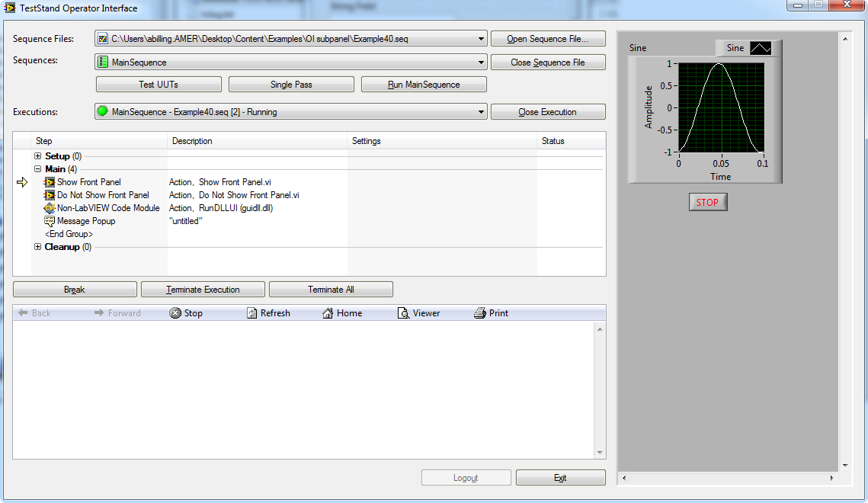Run MainSequence
The image size is (868, 503).
pos(423,84)
